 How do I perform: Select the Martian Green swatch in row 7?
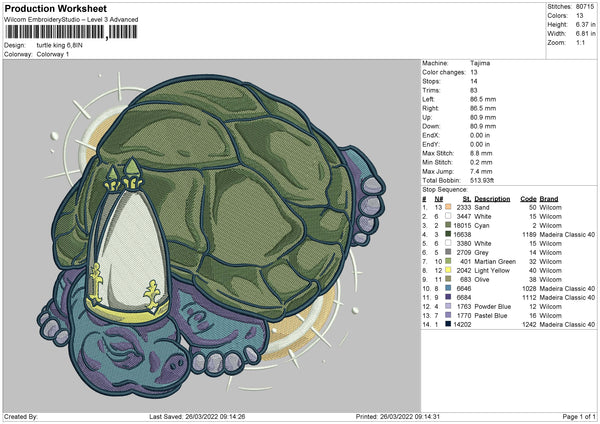(x=448, y=261)
